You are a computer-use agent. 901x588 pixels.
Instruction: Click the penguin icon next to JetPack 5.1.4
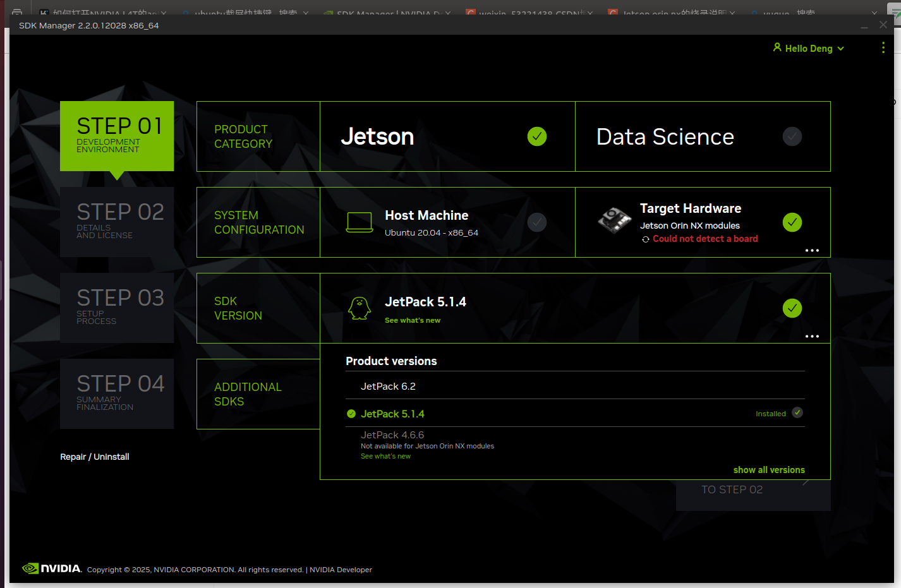coord(360,308)
